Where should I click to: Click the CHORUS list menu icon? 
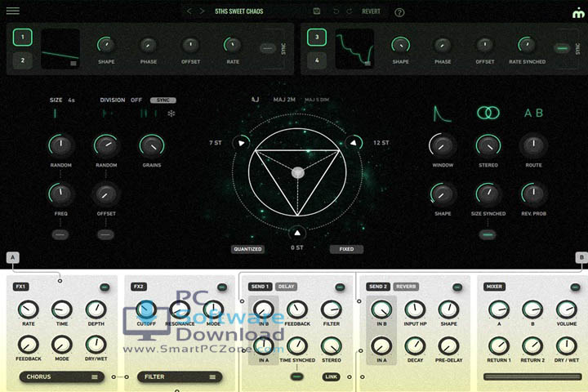point(95,377)
